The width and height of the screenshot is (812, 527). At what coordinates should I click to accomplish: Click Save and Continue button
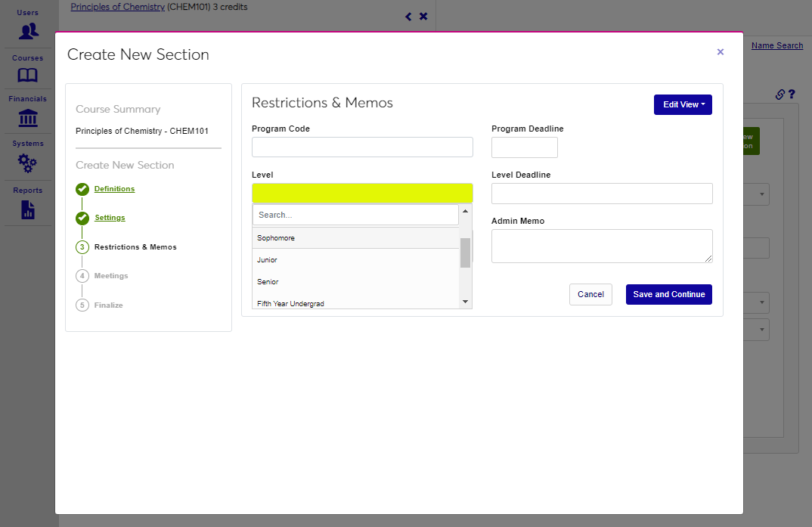[x=668, y=294]
